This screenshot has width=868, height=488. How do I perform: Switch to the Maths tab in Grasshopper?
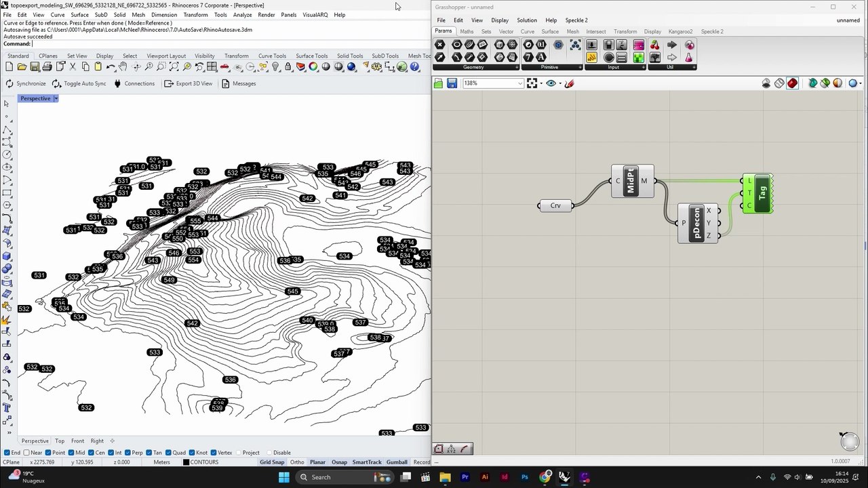pyautogui.click(x=467, y=31)
